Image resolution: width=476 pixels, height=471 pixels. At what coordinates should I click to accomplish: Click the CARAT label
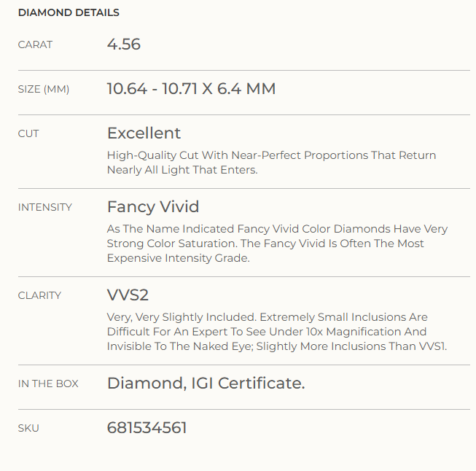35,44
